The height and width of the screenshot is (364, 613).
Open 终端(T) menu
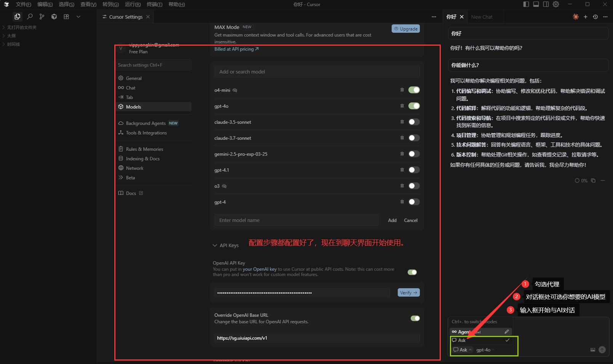click(154, 4)
